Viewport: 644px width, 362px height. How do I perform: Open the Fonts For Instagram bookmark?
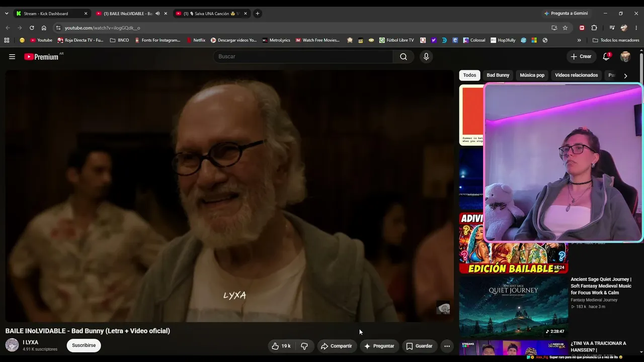pos(157,40)
